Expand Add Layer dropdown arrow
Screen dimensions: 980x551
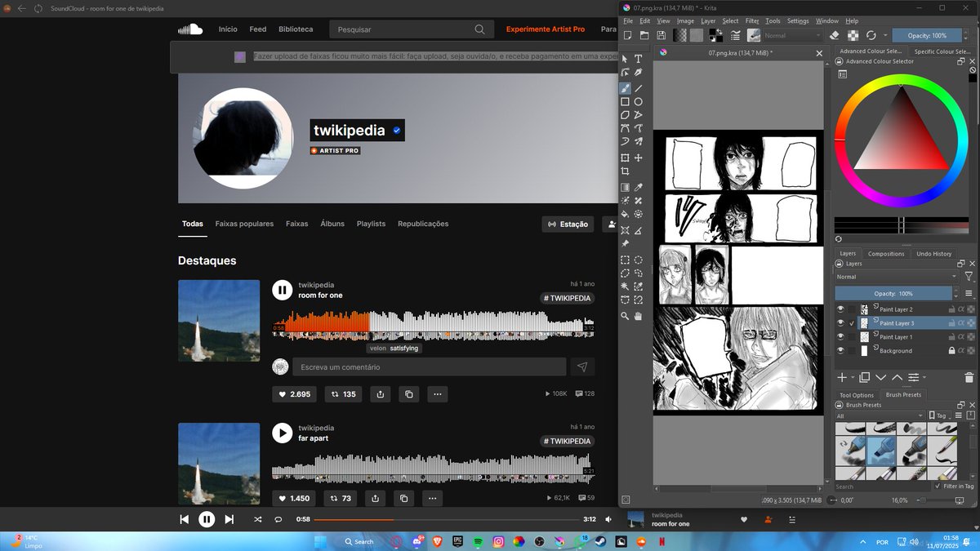click(x=853, y=377)
